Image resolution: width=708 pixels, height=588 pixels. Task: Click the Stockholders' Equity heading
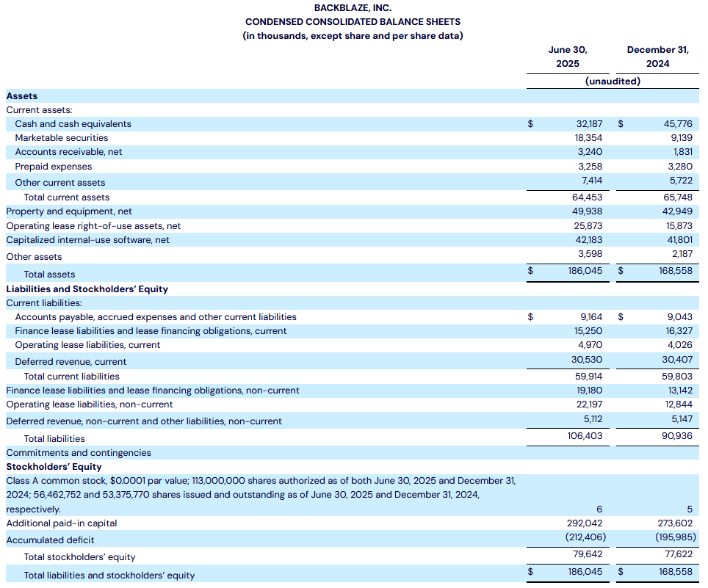pyautogui.click(x=54, y=467)
